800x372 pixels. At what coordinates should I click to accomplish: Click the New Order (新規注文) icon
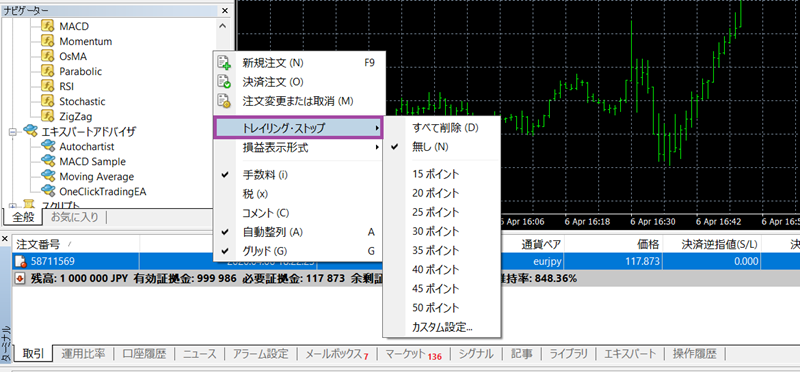click(224, 63)
